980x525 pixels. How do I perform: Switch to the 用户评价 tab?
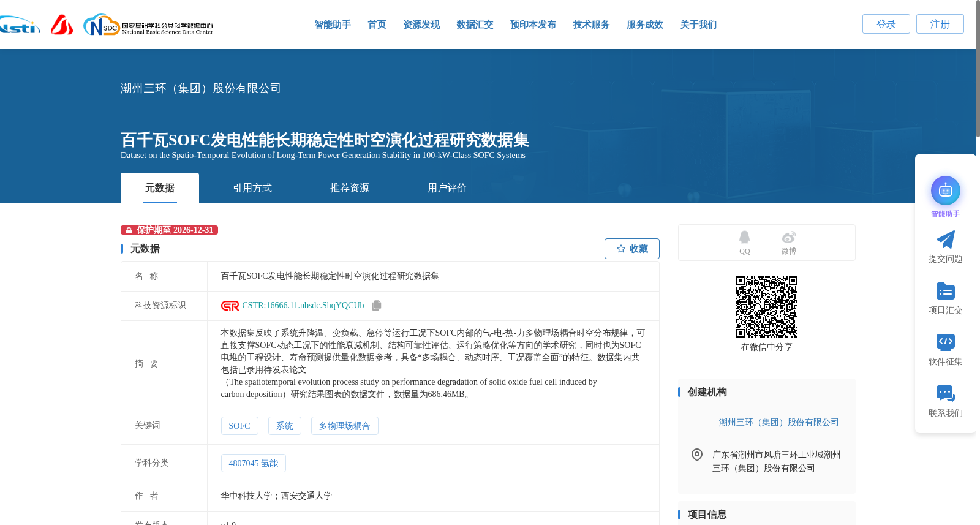[447, 188]
